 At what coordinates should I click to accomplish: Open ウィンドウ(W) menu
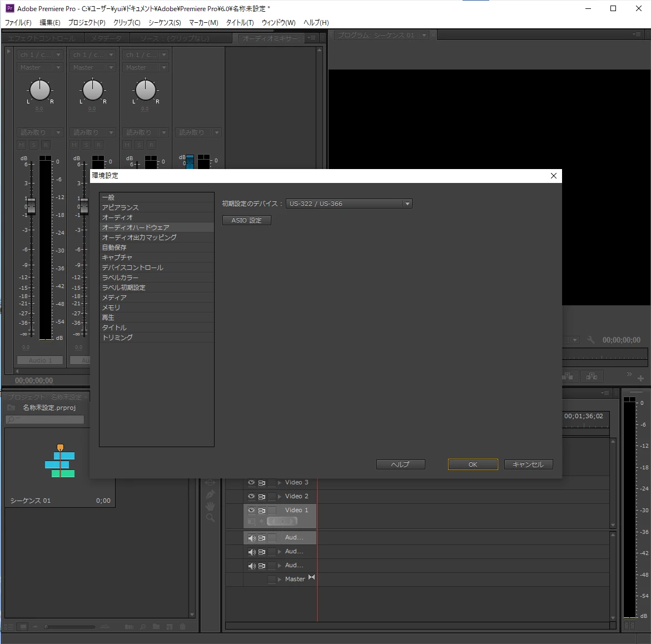pos(278,22)
